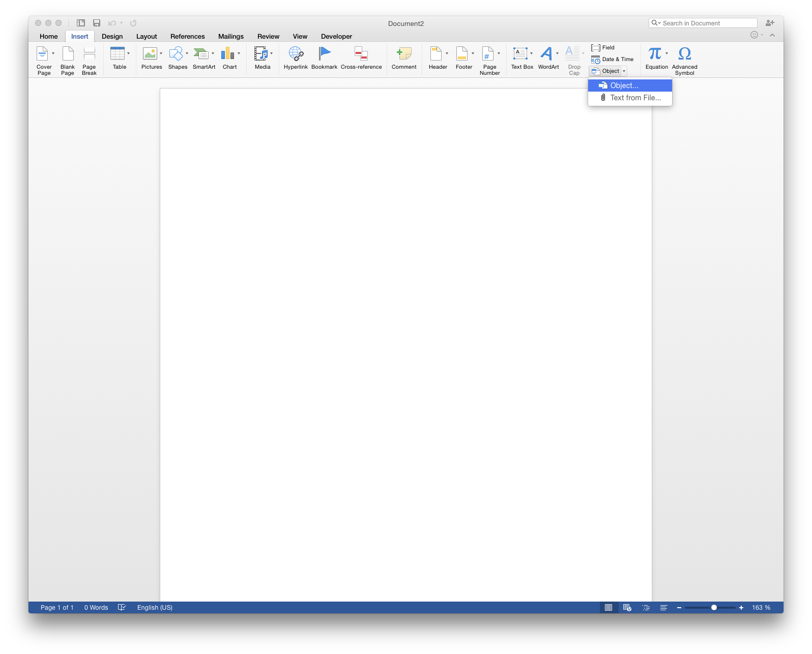Click the Equation pi icon

[x=655, y=53]
